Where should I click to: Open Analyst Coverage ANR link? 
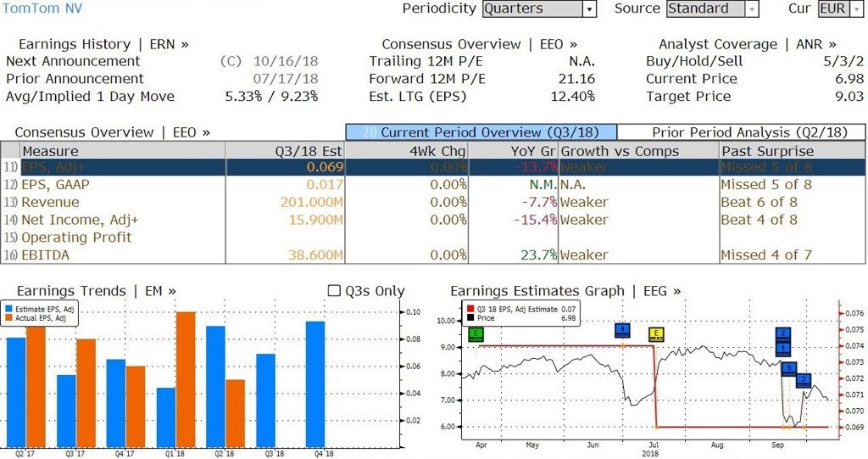click(748, 44)
